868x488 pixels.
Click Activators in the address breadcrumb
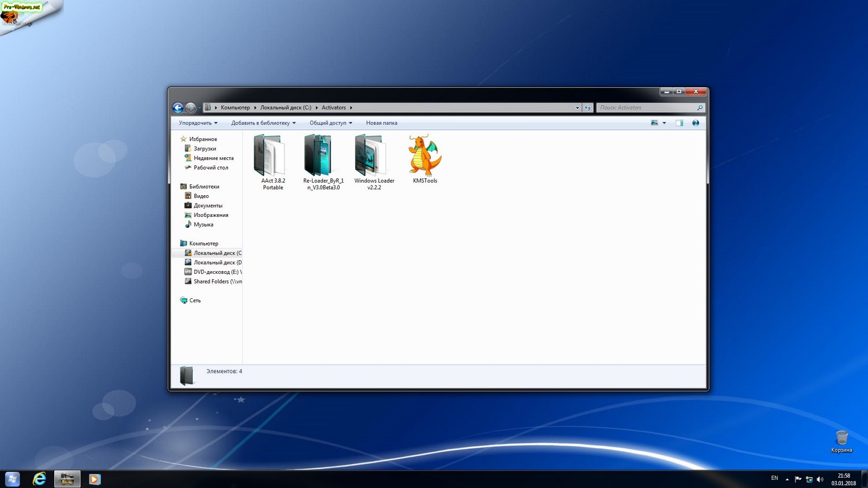pyautogui.click(x=334, y=108)
